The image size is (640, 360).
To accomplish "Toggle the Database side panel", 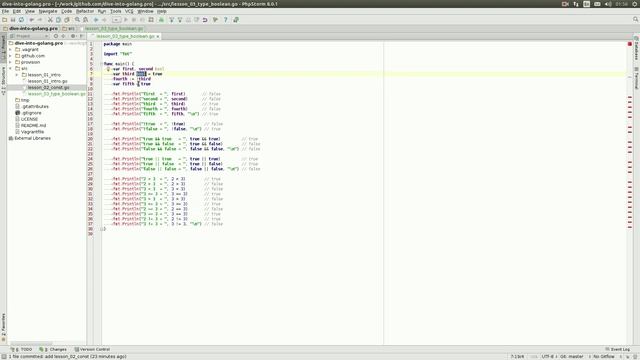I will click(x=636, y=48).
